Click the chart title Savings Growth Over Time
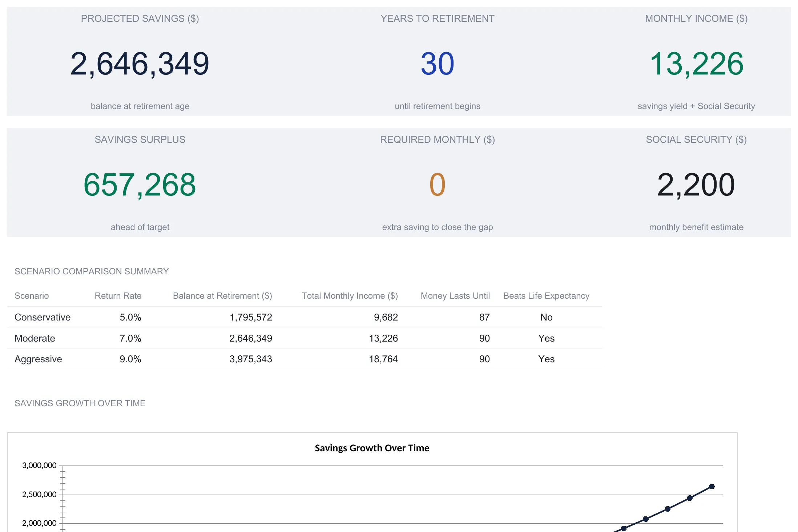798x532 pixels. pyautogui.click(x=372, y=448)
